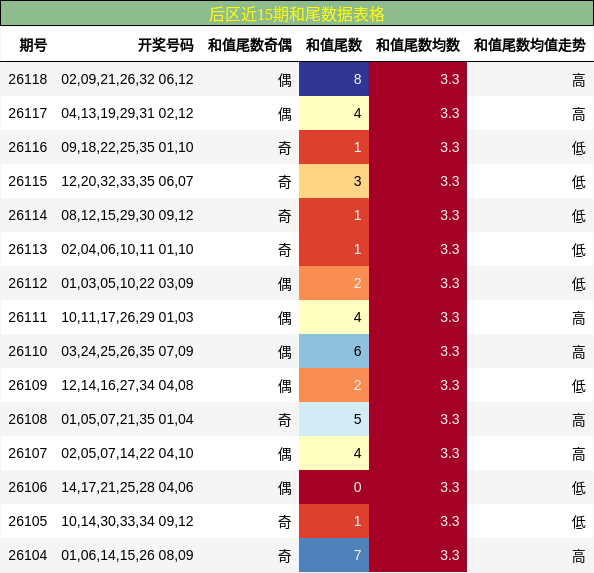
Task: Click issue number 26116
Action: coord(28,147)
